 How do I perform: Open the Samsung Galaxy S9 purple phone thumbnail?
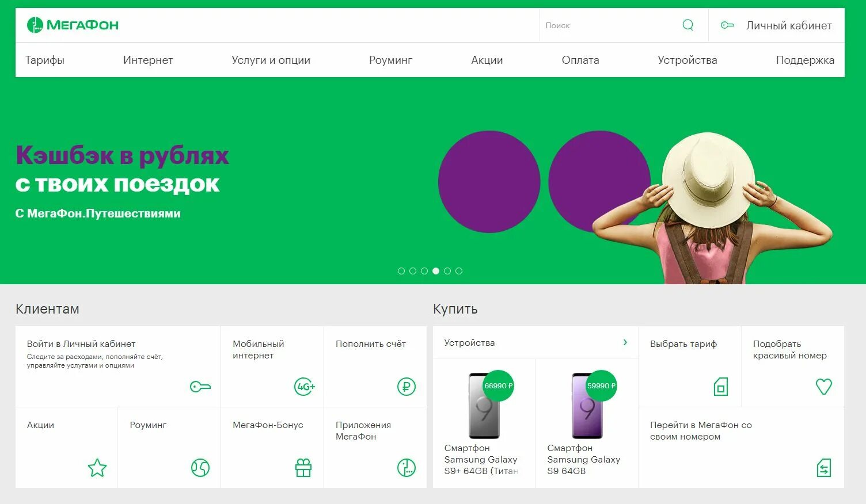click(x=587, y=406)
